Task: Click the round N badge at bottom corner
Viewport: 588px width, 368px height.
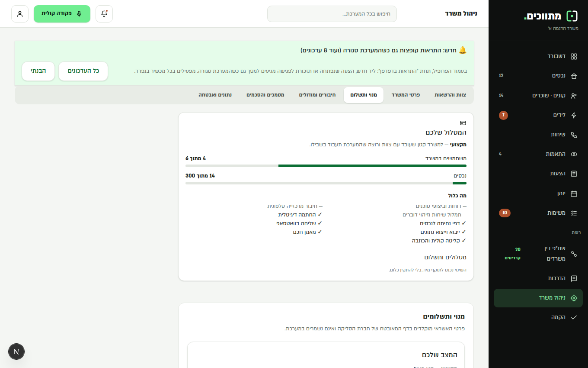Action: coord(16,352)
